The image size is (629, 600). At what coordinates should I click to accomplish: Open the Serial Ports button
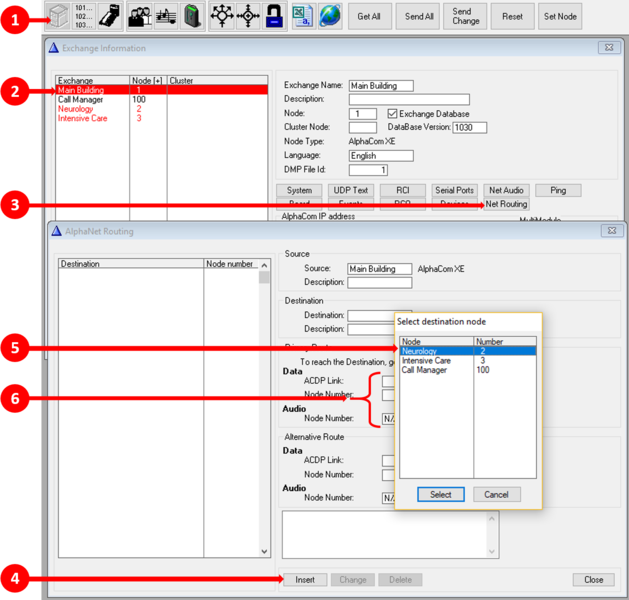coord(455,190)
